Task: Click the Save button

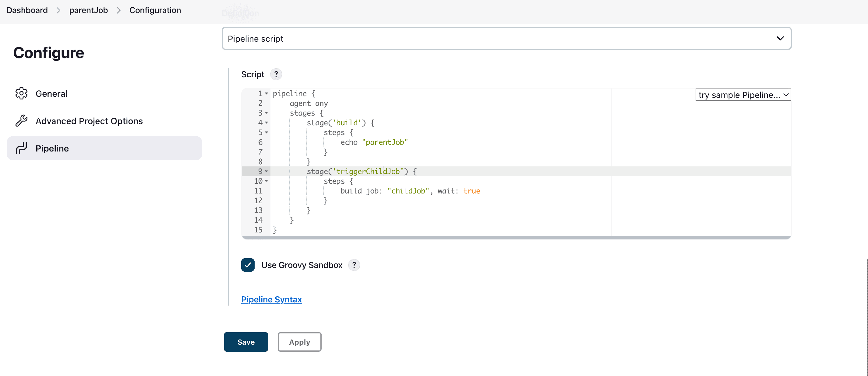Action: point(246,342)
